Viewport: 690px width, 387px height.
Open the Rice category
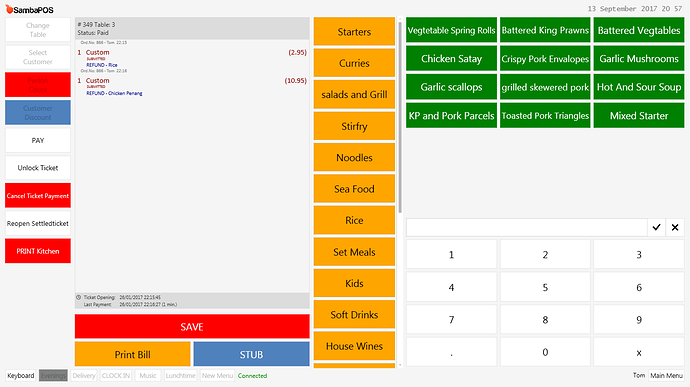coord(354,220)
